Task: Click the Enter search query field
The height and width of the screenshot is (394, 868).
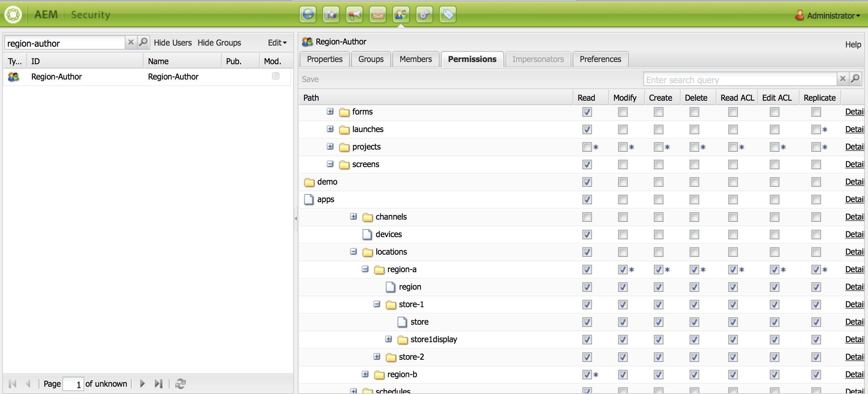Action: pyautogui.click(x=740, y=80)
